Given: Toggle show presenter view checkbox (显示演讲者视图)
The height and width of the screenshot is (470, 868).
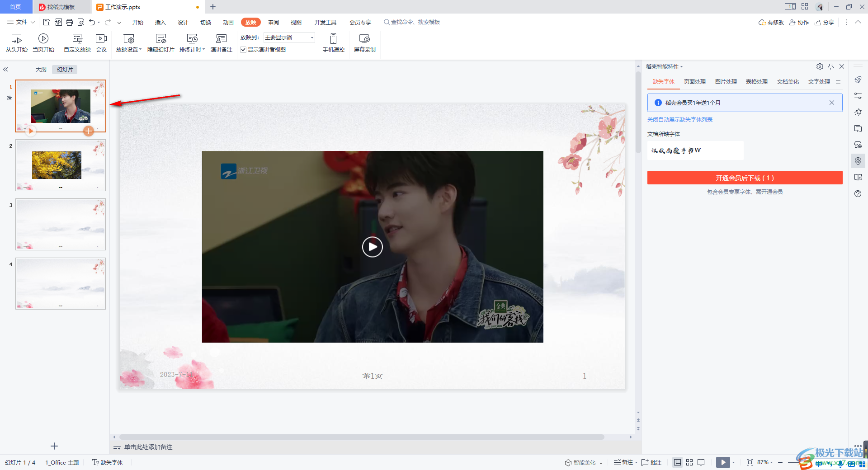Looking at the screenshot, I should (243, 50).
